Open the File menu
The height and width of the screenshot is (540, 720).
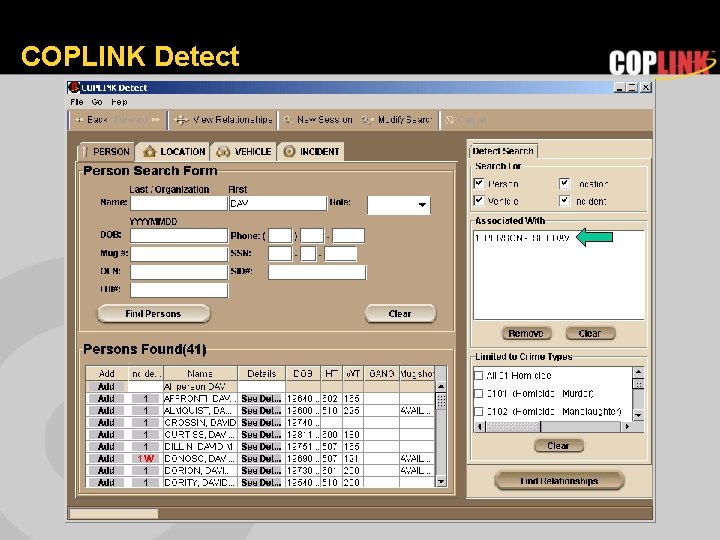[77, 102]
